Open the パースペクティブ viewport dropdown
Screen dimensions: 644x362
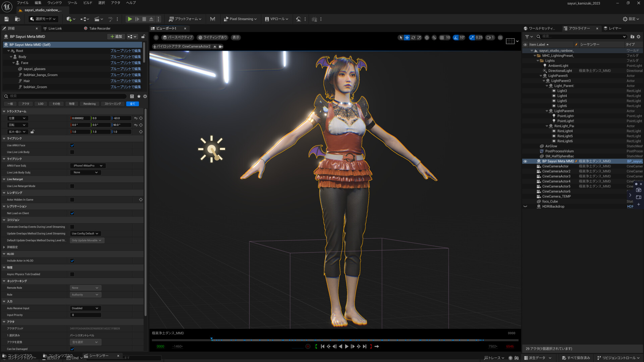[177, 38]
